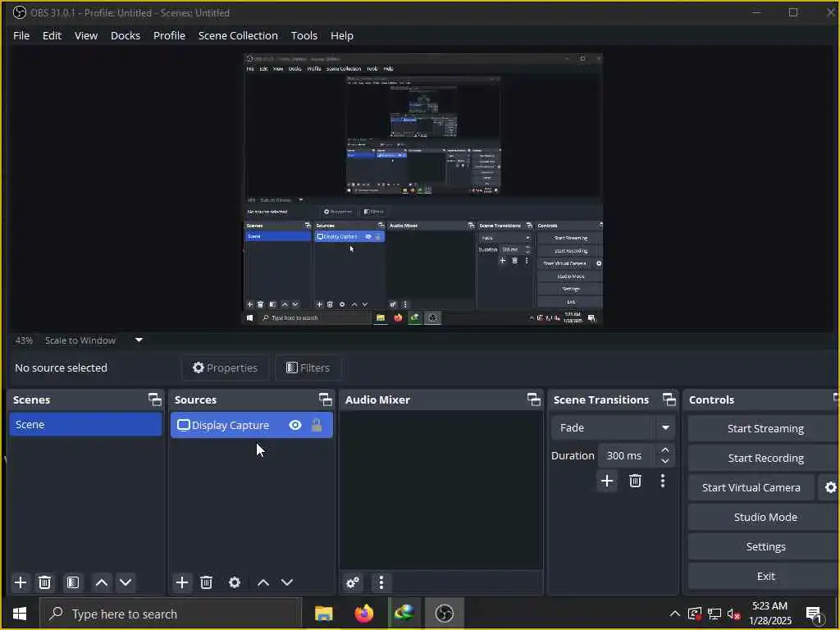Add configurable transition plus icon
Viewport: 840px width, 630px height.
click(607, 481)
